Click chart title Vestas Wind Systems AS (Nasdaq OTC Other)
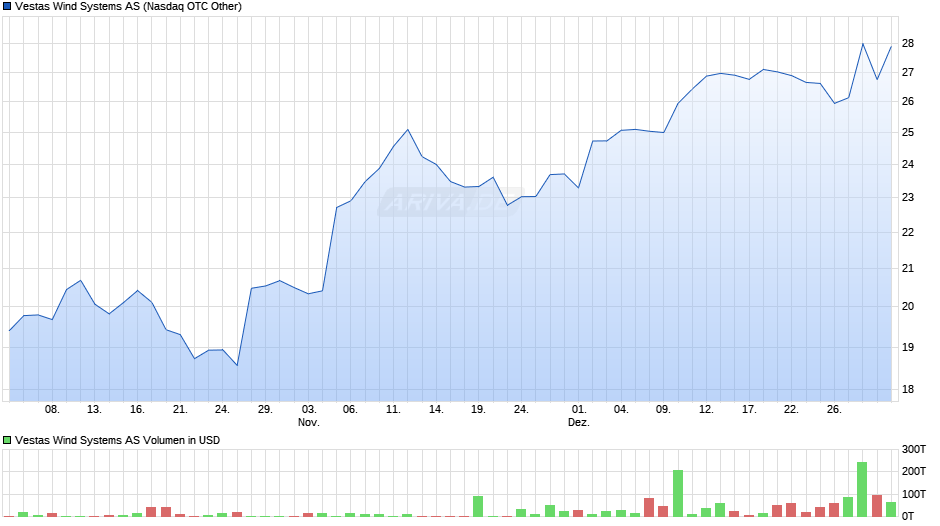 128,7
